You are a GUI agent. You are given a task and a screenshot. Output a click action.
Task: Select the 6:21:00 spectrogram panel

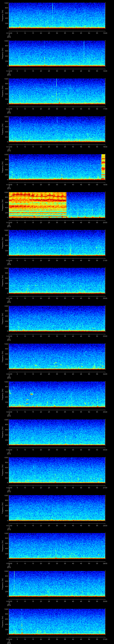coord(57,280)
